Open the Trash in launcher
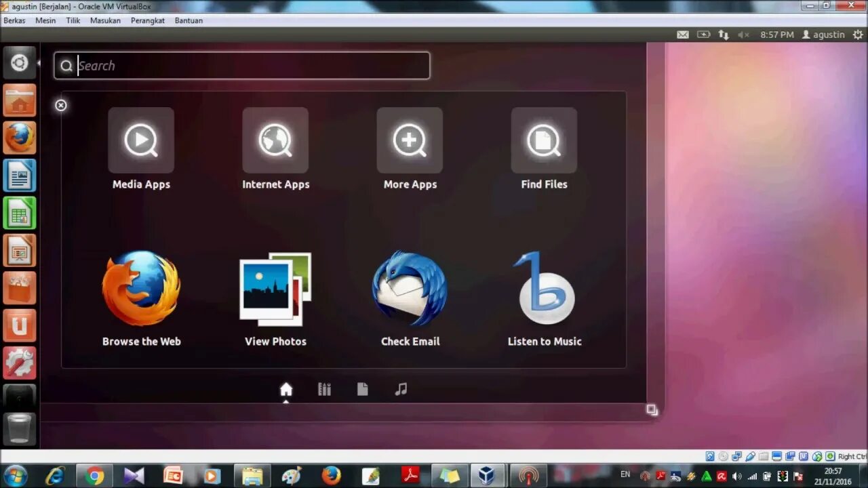868x488 pixels. [x=20, y=428]
